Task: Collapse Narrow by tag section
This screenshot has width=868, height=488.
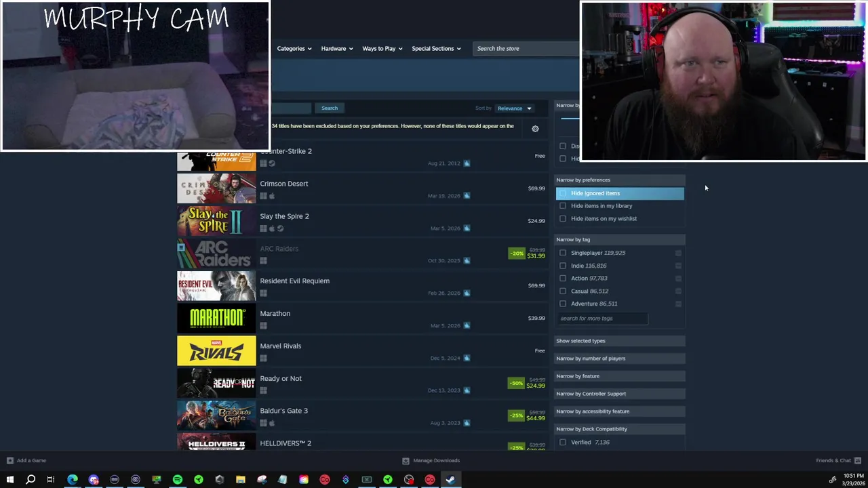Action: [x=620, y=239]
